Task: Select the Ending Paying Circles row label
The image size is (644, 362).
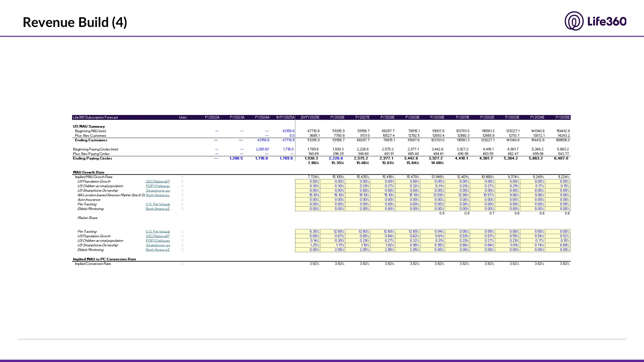Action: [x=93, y=158]
